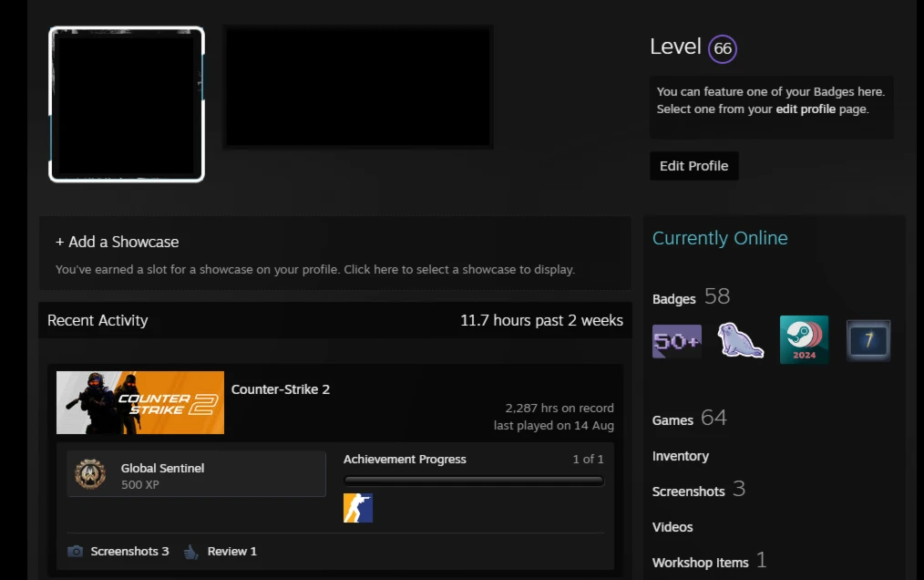
Task: Click the Recent Activity header
Action: [98, 320]
